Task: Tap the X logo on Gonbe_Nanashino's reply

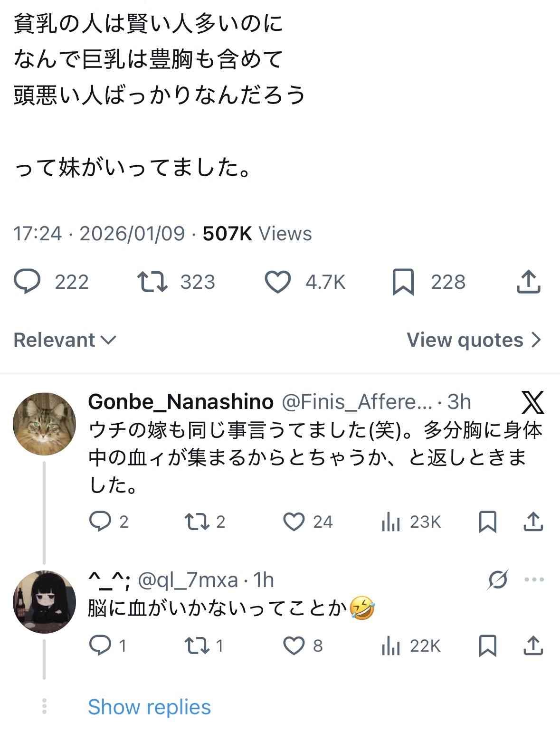Action: (532, 403)
